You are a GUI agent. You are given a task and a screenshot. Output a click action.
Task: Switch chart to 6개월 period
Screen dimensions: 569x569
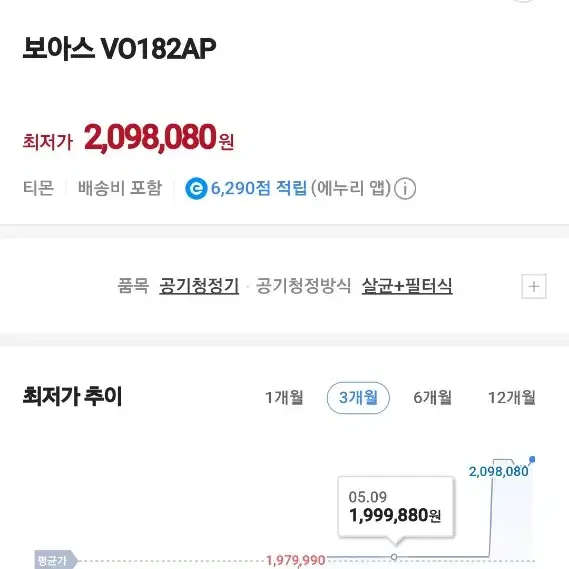tap(432, 398)
